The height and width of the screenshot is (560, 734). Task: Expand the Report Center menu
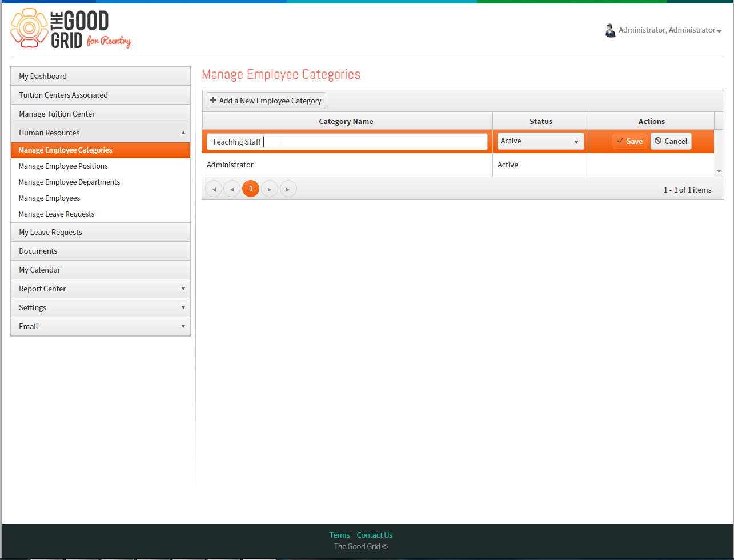[x=101, y=289]
